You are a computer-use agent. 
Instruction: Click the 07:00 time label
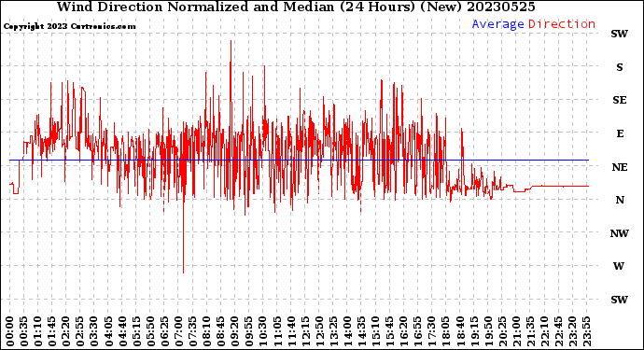pyautogui.click(x=178, y=331)
